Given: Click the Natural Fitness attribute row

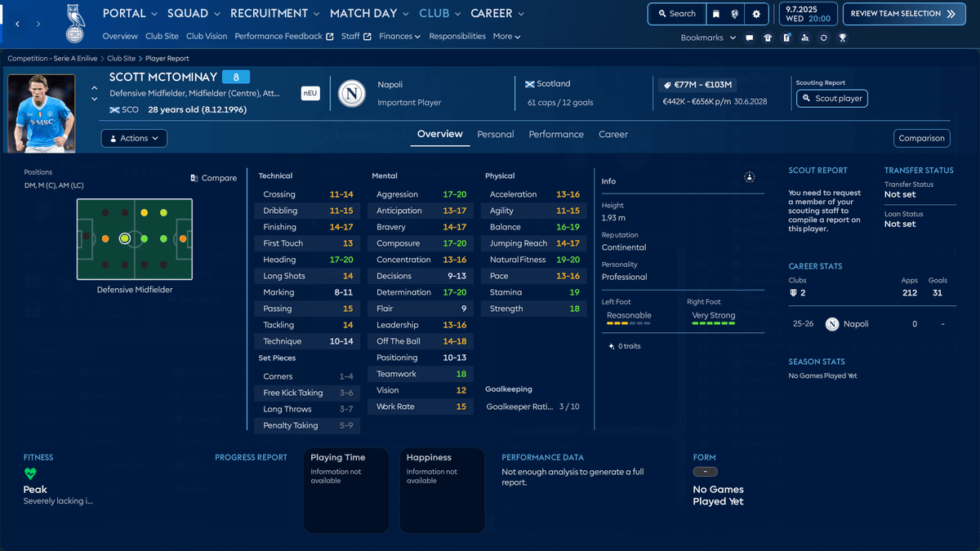Looking at the screenshot, I should point(535,260).
